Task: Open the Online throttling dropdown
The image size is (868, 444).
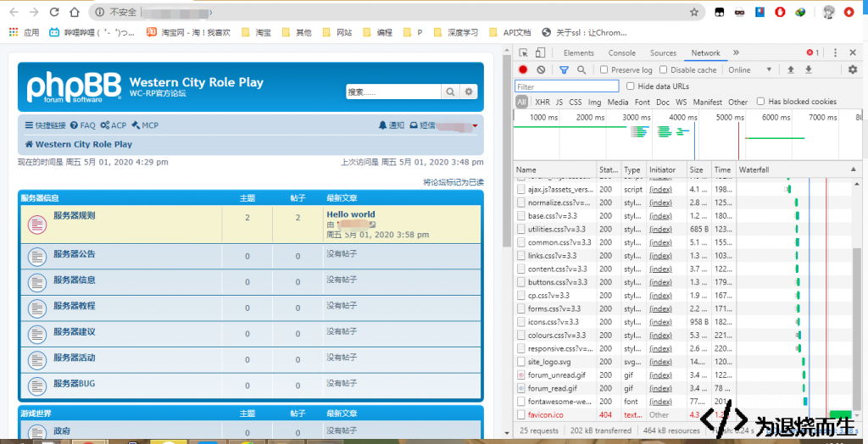Action: [x=750, y=69]
